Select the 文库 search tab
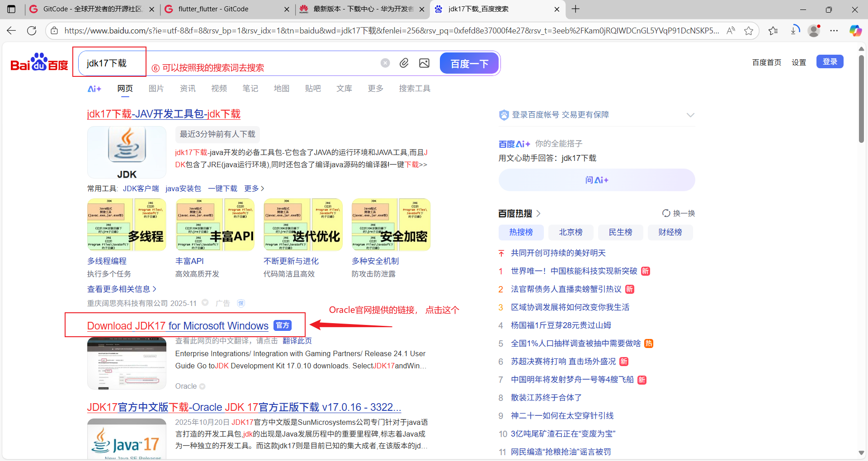Image resolution: width=868 pixels, height=461 pixels. pos(344,89)
